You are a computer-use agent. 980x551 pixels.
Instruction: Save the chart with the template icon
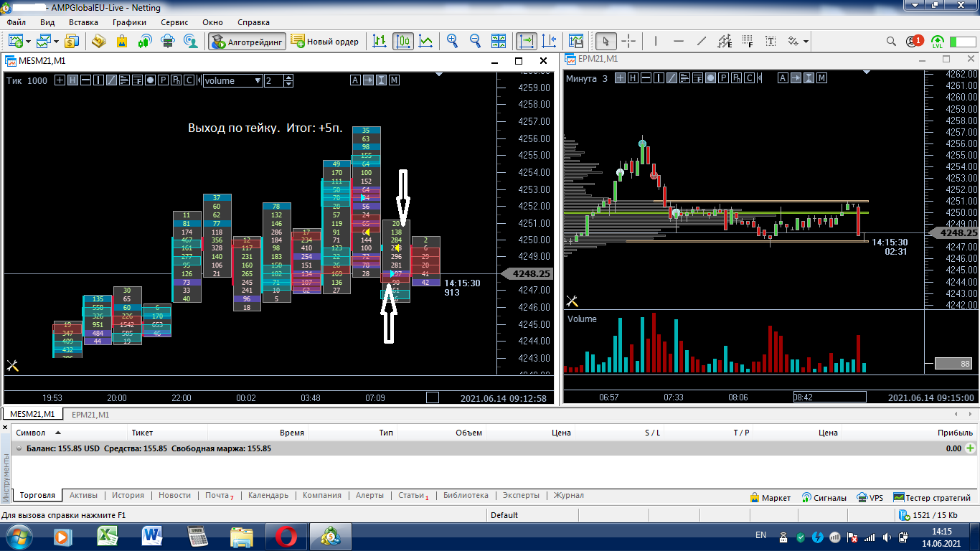[576, 41]
